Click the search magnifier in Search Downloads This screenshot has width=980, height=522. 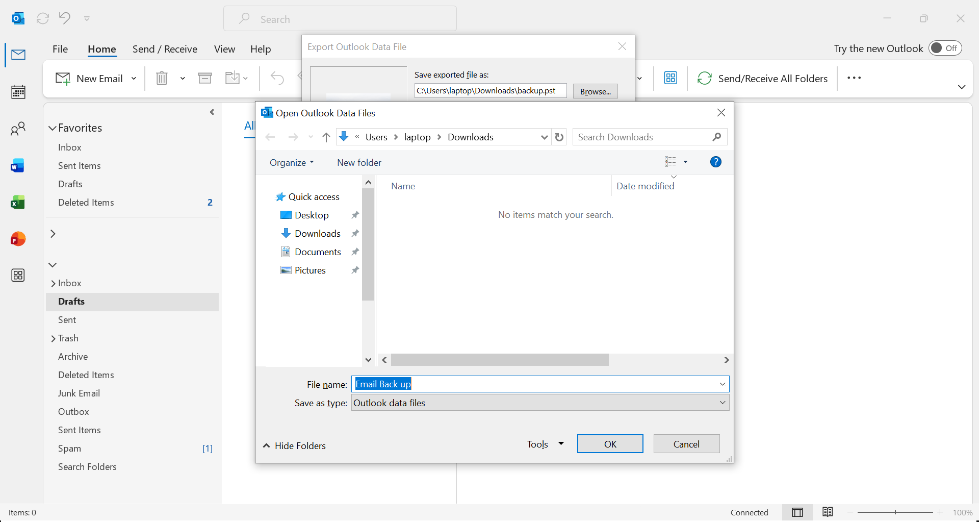(717, 137)
